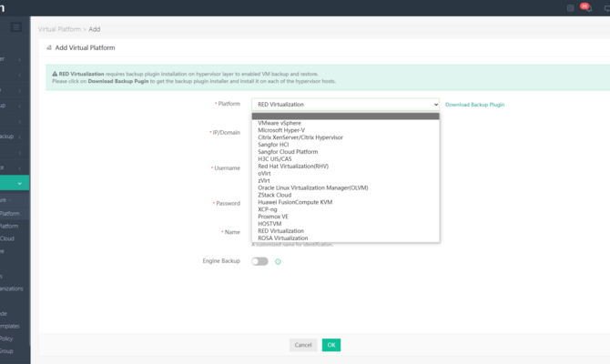The width and height of the screenshot is (610, 364).
Task: Open the document icon in top bar
Action: 570,8
